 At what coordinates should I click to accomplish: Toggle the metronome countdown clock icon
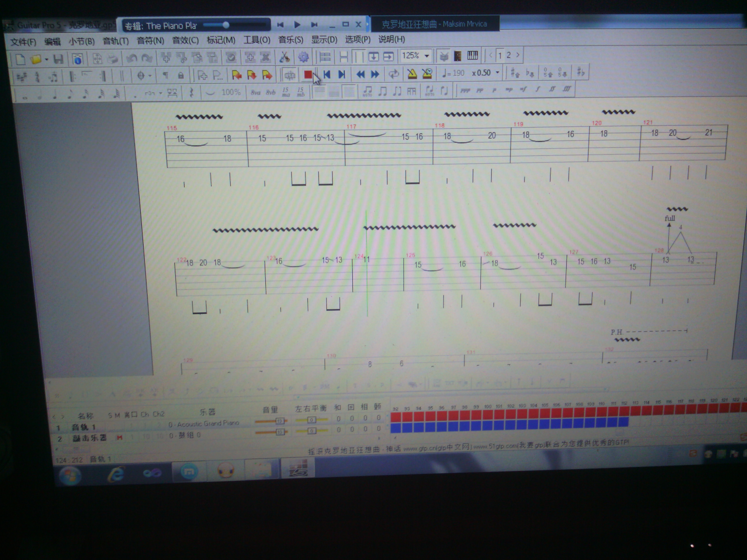click(x=427, y=73)
